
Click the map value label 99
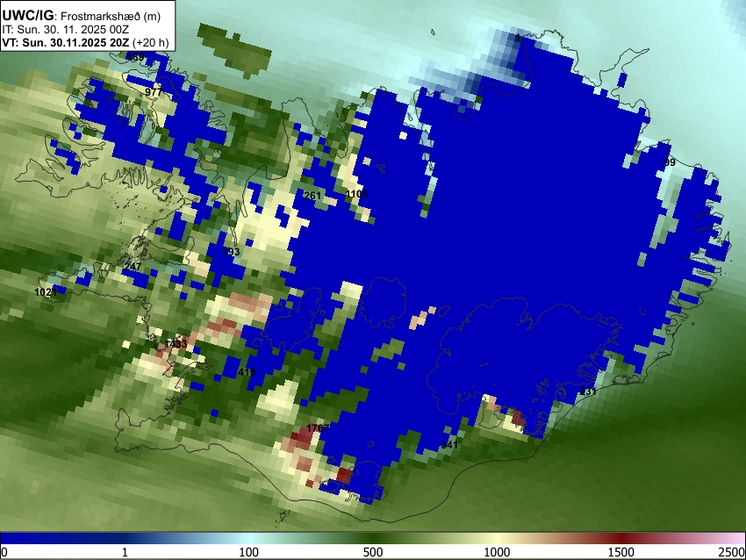coord(670,162)
